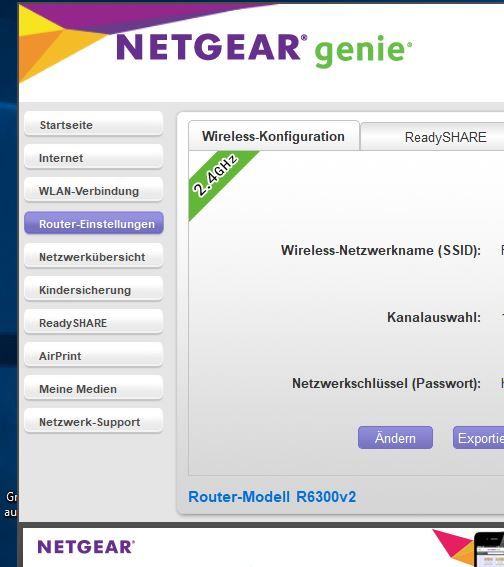Select Internet in the sidebar
504x567 pixels.
(94, 157)
